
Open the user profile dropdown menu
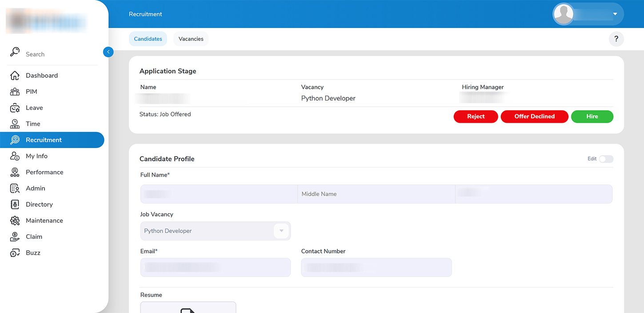click(615, 14)
